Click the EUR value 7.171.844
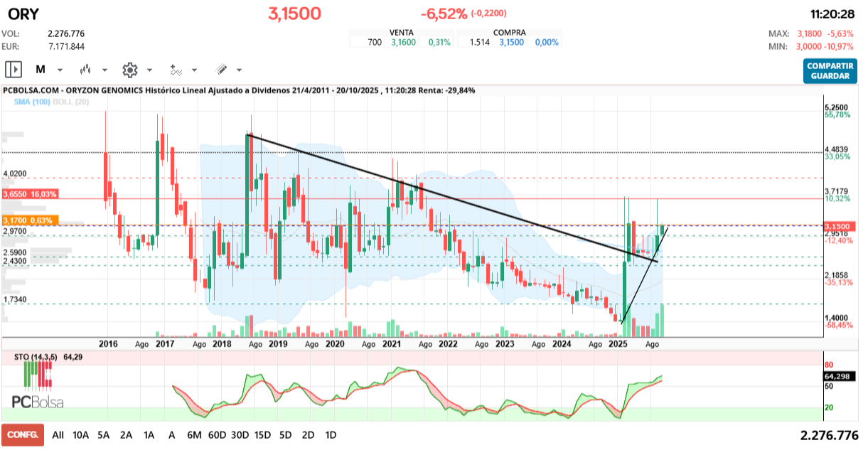 pyautogui.click(x=66, y=46)
